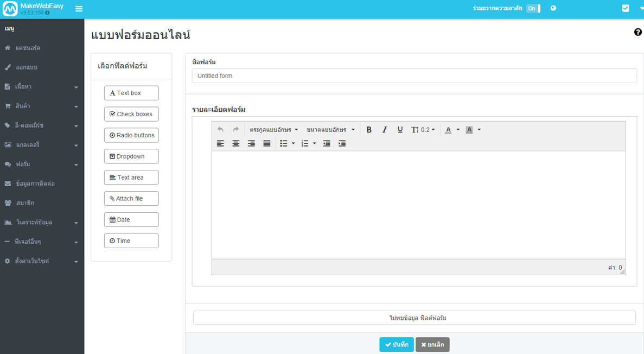Click the blue save button
Screen dimensions: 644x354
(x=396, y=345)
